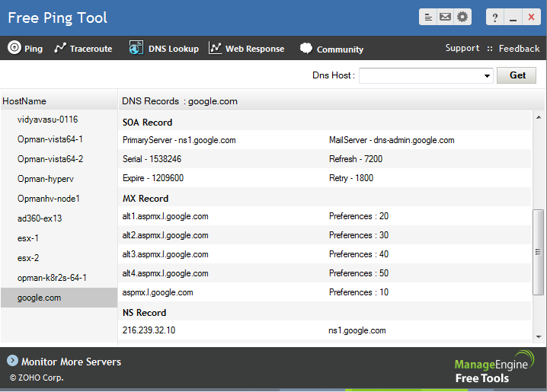
Task: Click inside the Dns Host input field
Action: click(x=421, y=76)
